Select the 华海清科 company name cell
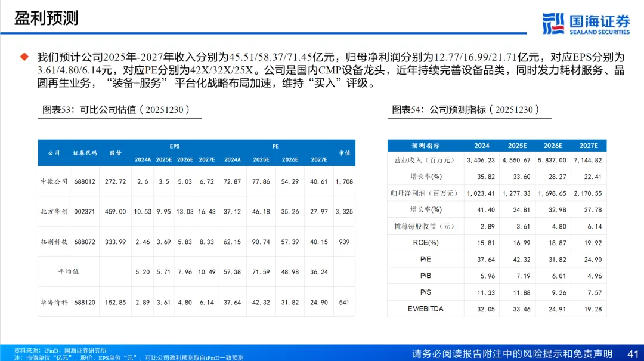 coord(54,302)
